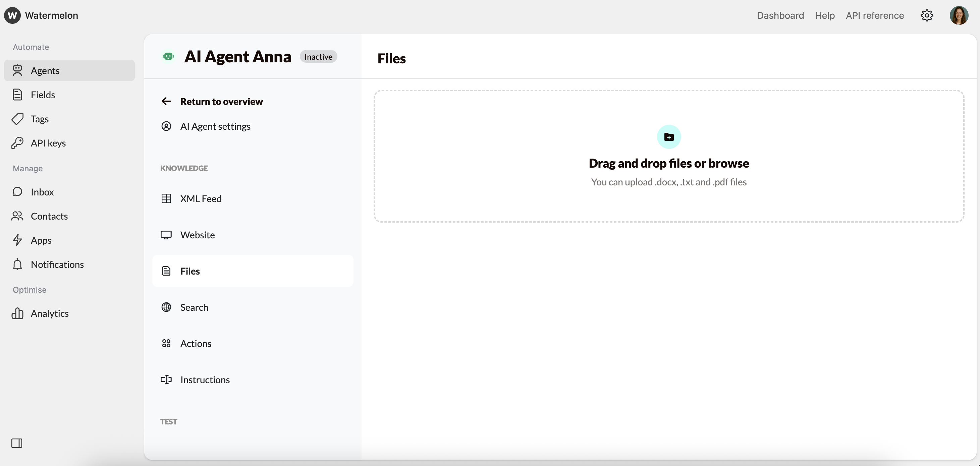980x466 pixels.
Task: Open the settings gear
Action: (x=927, y=15)
